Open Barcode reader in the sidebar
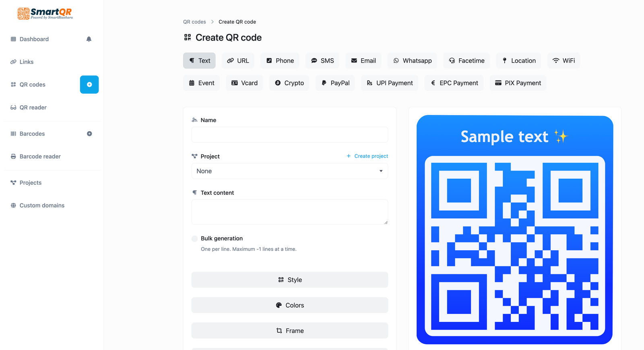This screenshot has width=644, height=350. click(36, 156)
